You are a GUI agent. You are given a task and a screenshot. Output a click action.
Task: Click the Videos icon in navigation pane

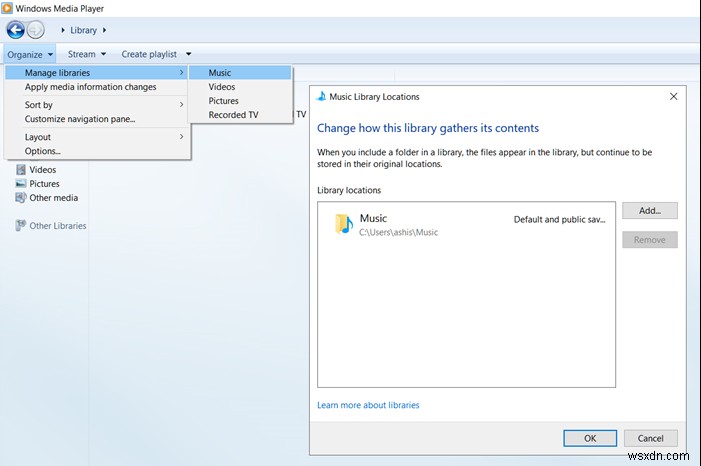(21, 169)
